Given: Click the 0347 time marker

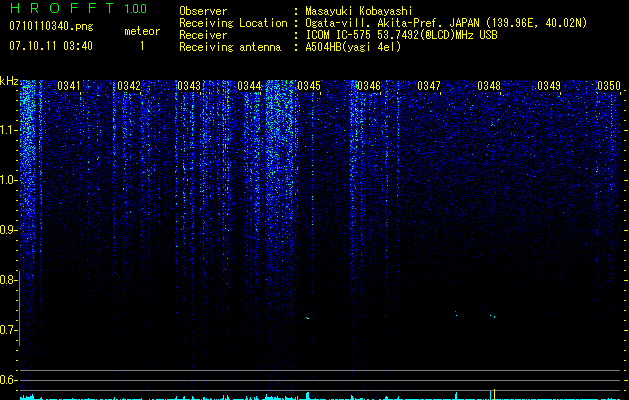Looking at the screenshot, I should tap(429, 86).
